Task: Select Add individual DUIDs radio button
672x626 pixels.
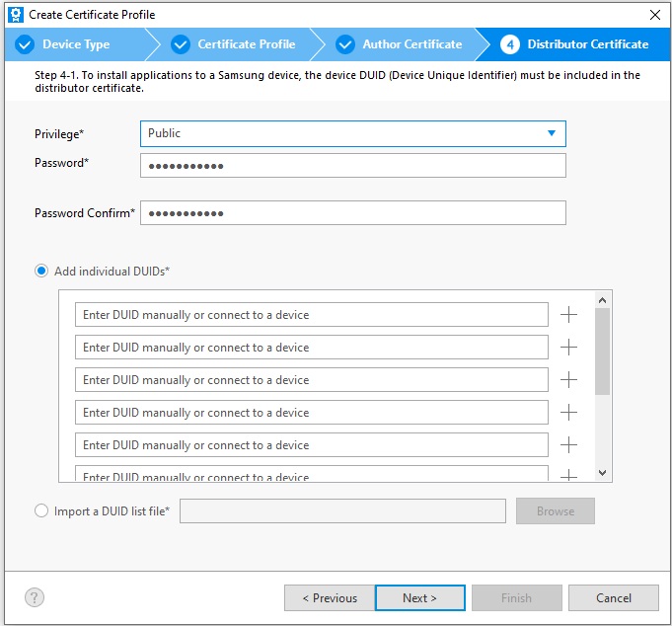Action: tap(41, 271)
